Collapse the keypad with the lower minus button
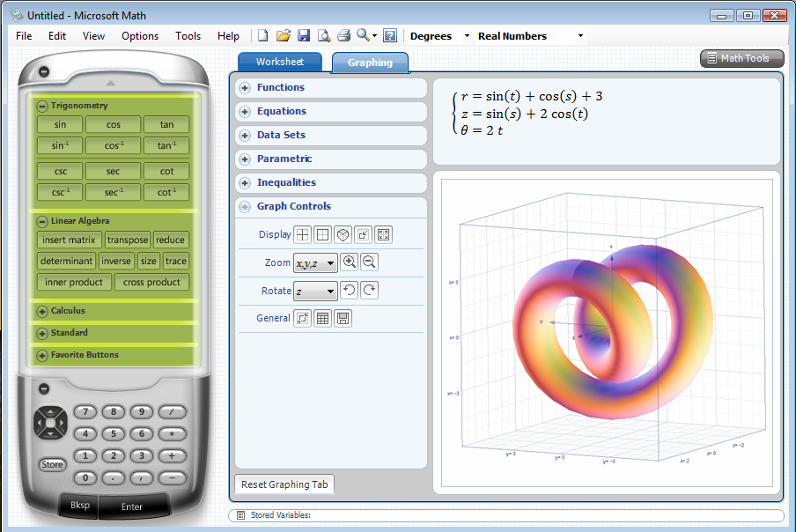 tap(44, 388)
